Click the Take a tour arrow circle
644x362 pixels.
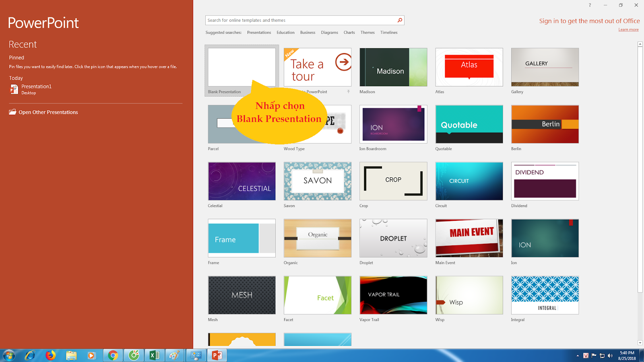pyautogui.click(x=343, y=62)
